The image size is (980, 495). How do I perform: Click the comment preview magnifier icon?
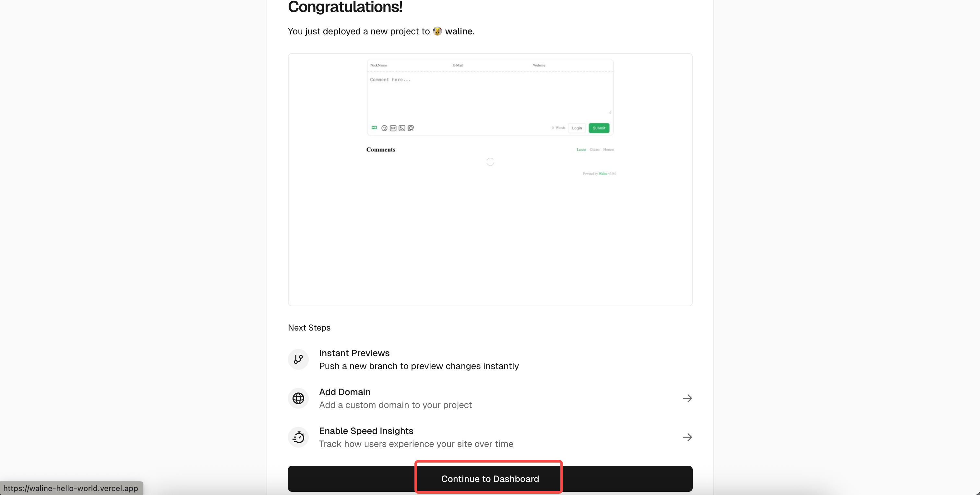point(411,128)
